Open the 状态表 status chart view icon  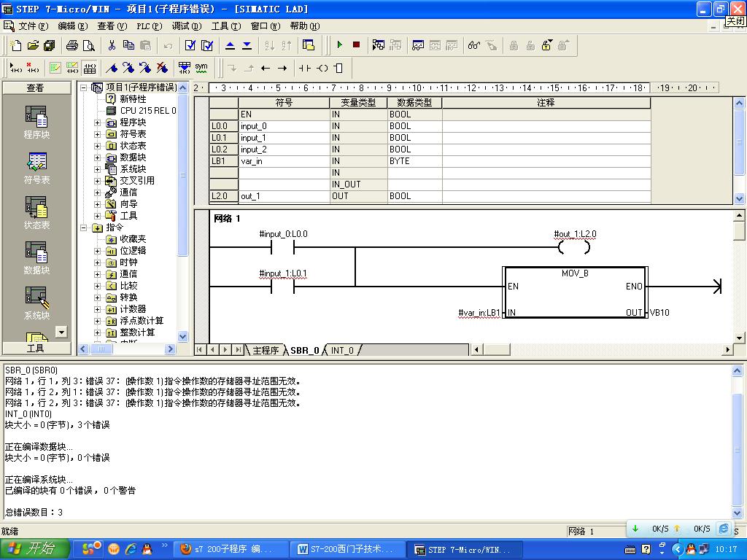[x=36, y=208]
